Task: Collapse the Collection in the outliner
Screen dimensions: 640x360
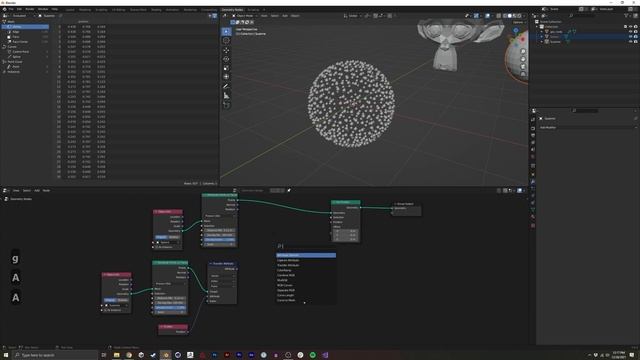Action: [537, 27]
